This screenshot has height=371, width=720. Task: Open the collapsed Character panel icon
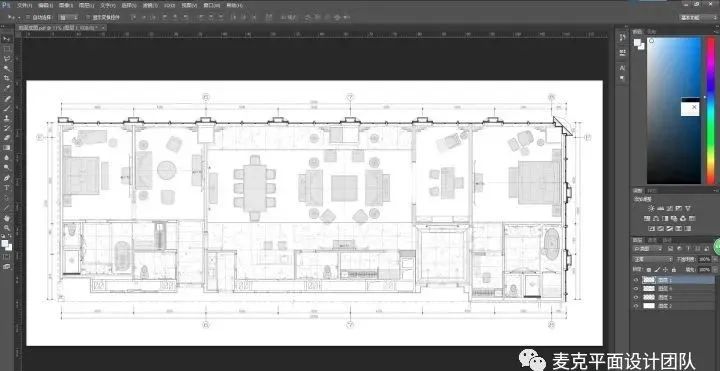coord(622,67)
